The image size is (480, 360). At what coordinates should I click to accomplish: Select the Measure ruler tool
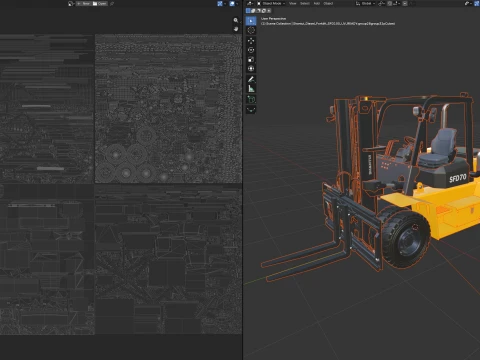pos(251,89)
